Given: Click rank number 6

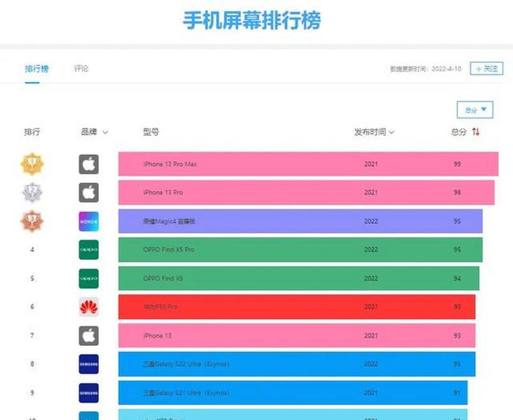Looking at the screenshot, I should [32, 307].
